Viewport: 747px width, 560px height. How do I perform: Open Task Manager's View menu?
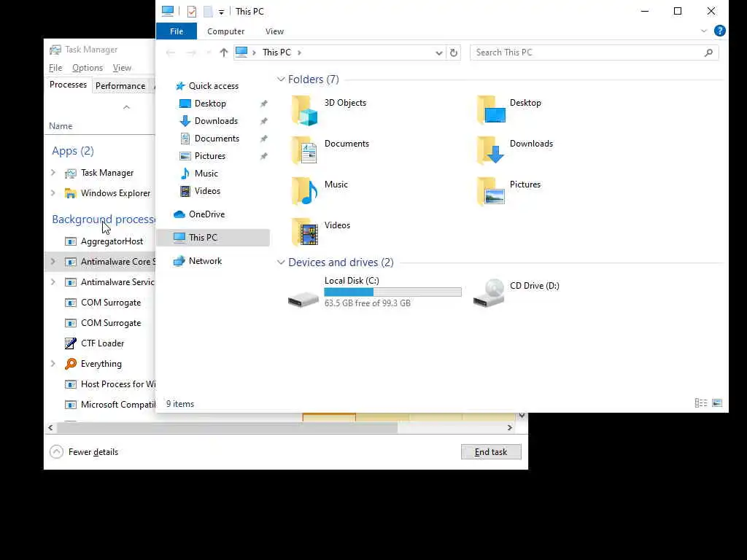click(x=122, y=68)
